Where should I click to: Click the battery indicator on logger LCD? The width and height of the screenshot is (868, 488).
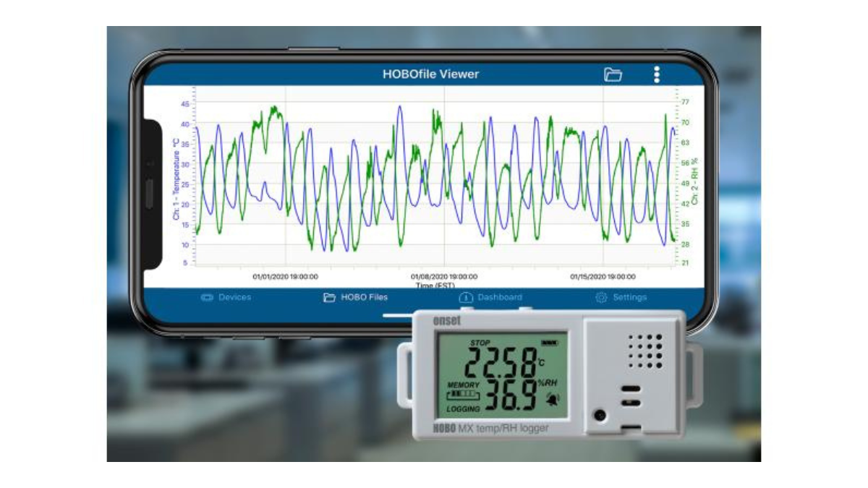coord(550,342)
